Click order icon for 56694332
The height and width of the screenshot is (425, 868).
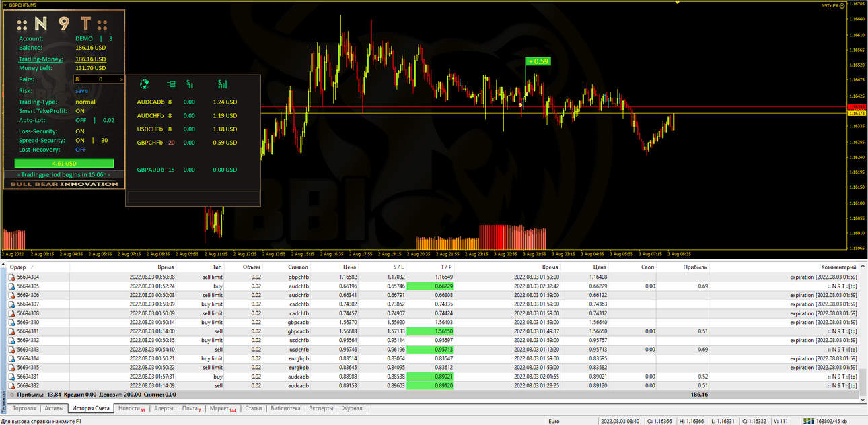11,386
